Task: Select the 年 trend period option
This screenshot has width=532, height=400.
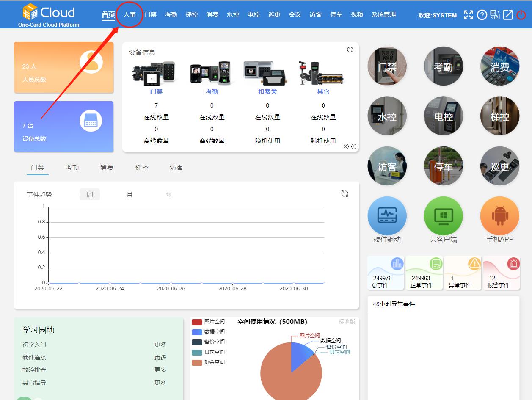Action: pyautogui.click(x=169, y=195)
